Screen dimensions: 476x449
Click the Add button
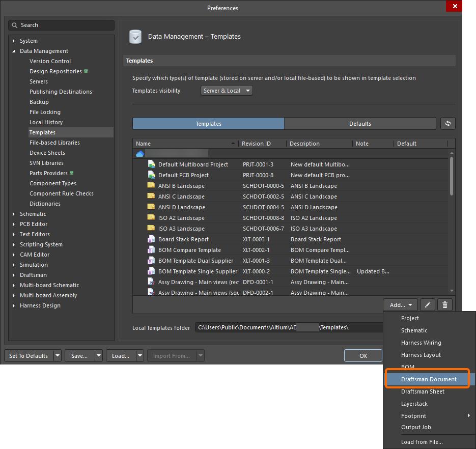[x=400, y=305]
